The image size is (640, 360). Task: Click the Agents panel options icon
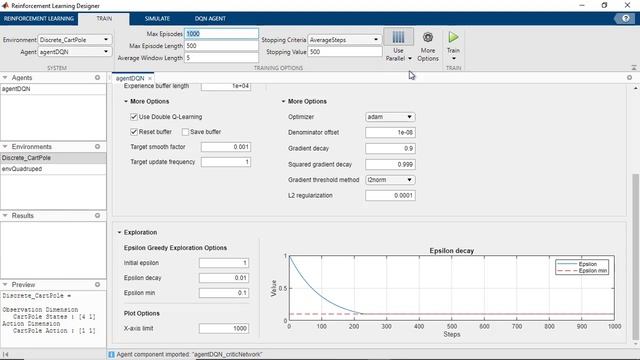click(x=98, y=78)
